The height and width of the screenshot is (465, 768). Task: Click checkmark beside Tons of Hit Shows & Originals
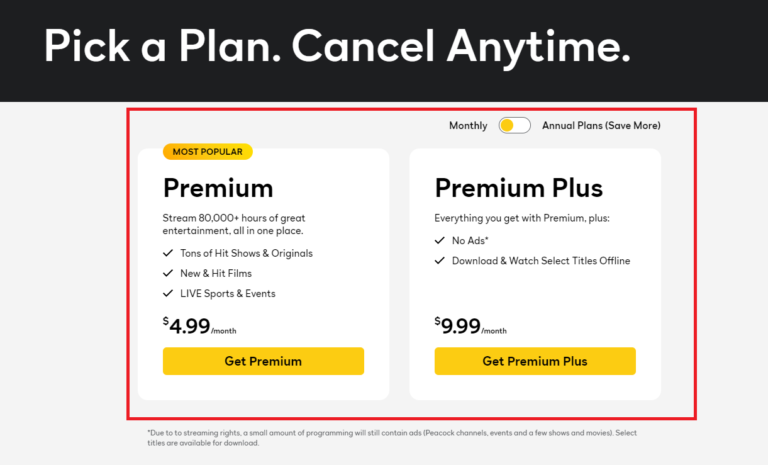[168, 253]
